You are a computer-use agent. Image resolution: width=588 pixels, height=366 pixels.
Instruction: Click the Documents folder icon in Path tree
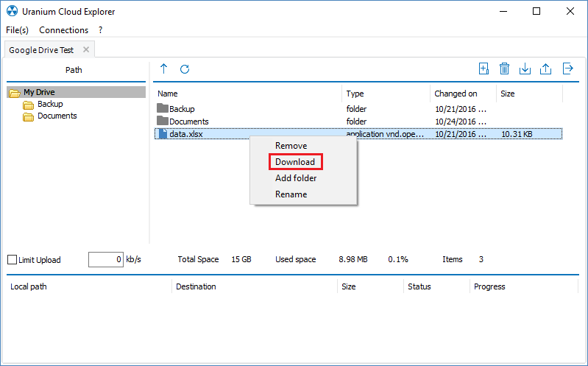coord(28,116)
